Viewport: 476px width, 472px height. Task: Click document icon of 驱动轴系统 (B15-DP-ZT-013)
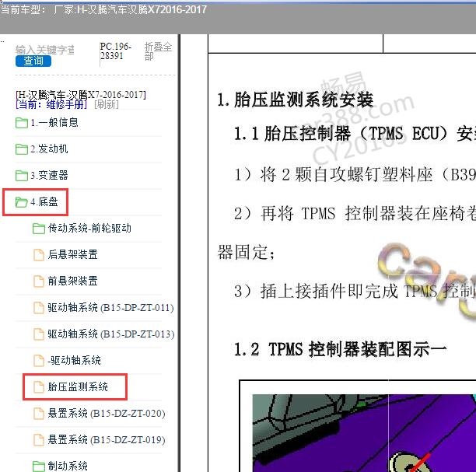click(39, 334)
